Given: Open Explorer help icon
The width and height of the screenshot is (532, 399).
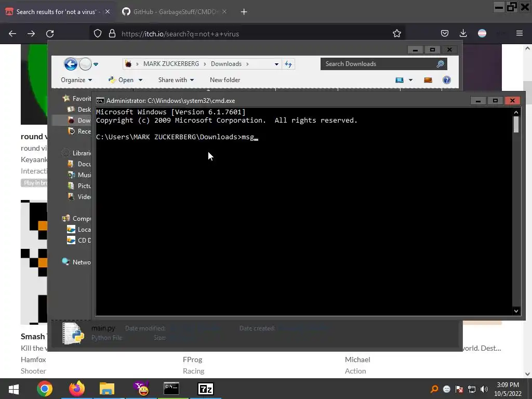Looking at the screenshot, I should [x=446, y=80].
